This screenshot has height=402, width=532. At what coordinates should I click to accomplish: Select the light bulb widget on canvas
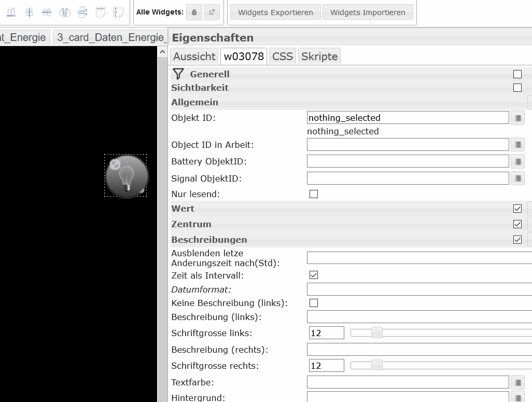(127, 176)
